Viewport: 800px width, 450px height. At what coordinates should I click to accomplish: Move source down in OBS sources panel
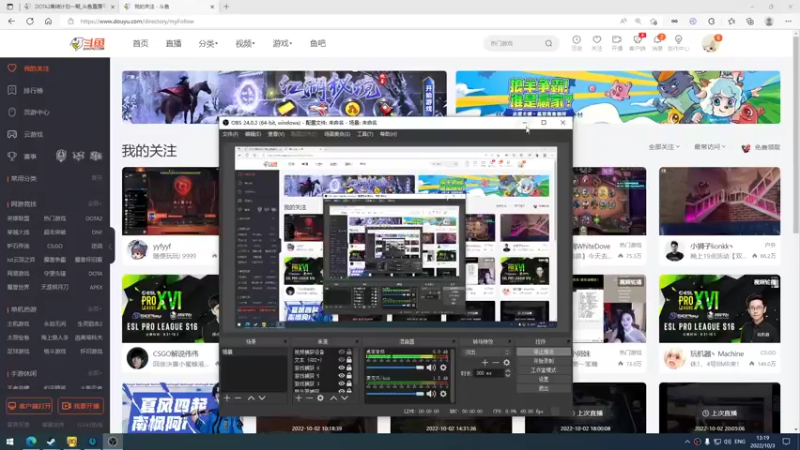coord(345,398)
